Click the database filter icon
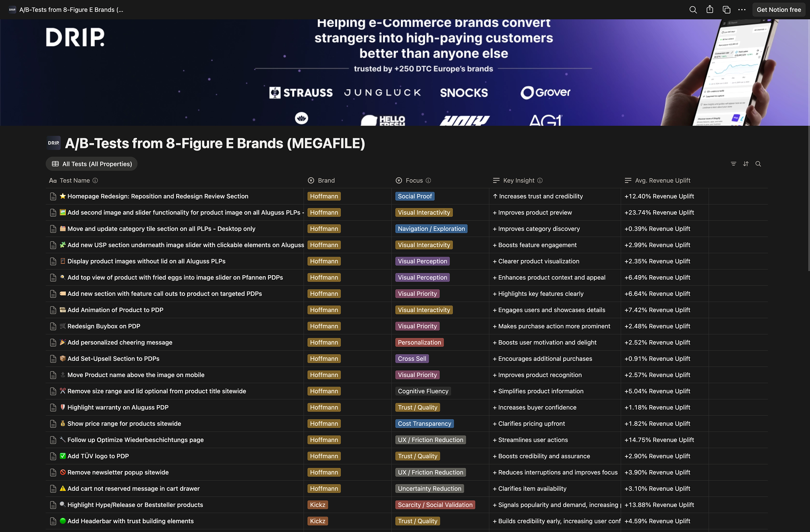The image size is (810, 532). (x=734, y=164)
